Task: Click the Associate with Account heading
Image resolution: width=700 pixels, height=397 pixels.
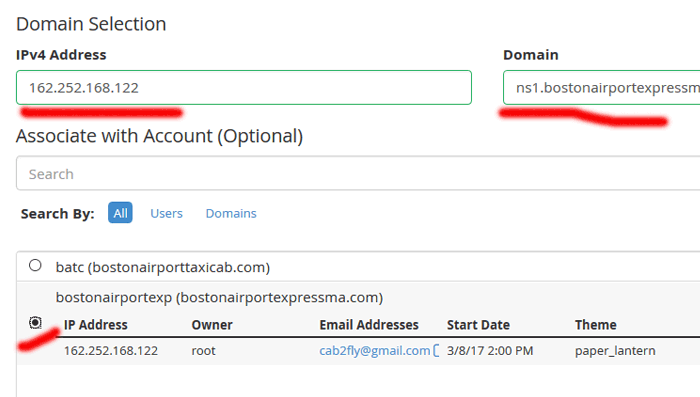Action: coord(159,136)
